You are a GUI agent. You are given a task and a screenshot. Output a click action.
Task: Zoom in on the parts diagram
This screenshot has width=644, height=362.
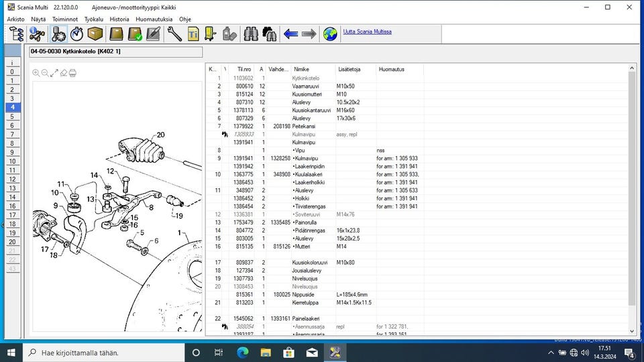pyautogui.click(x=36, y=73)
